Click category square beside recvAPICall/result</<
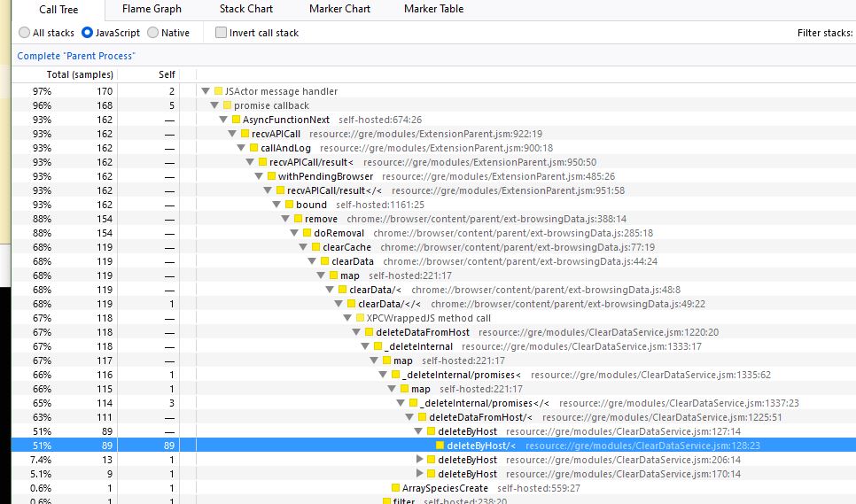 [x=281, y=190]
